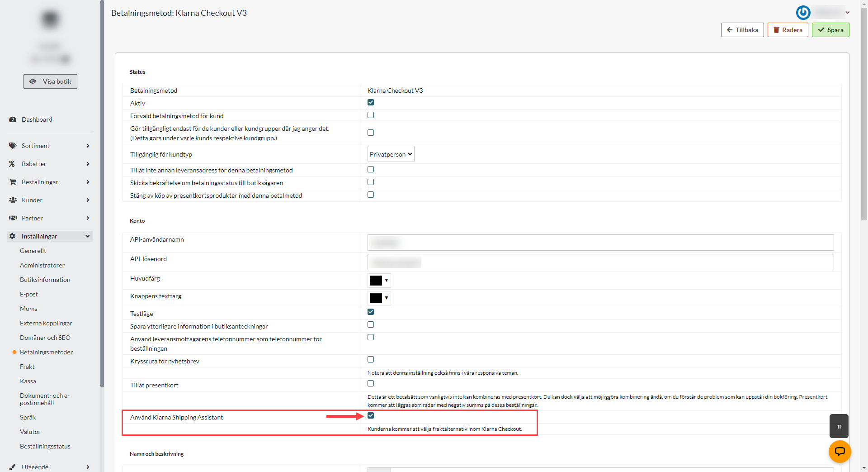Enable Tillåt presentkort checkbox
868x472 pixels.
pos(371,383)
